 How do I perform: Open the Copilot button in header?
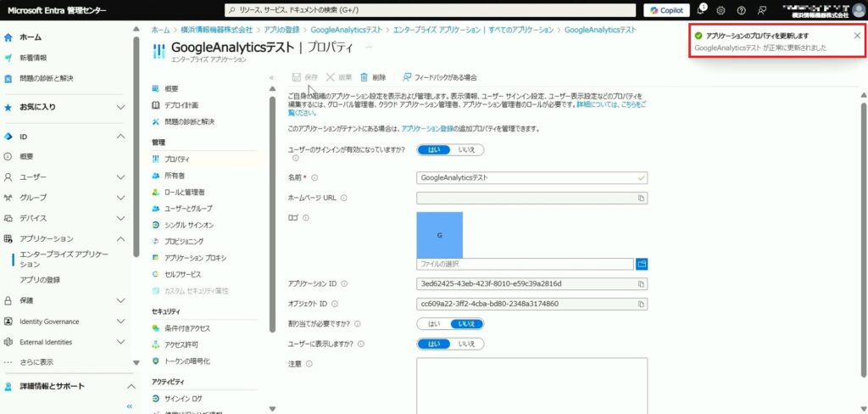pos(666,10)
